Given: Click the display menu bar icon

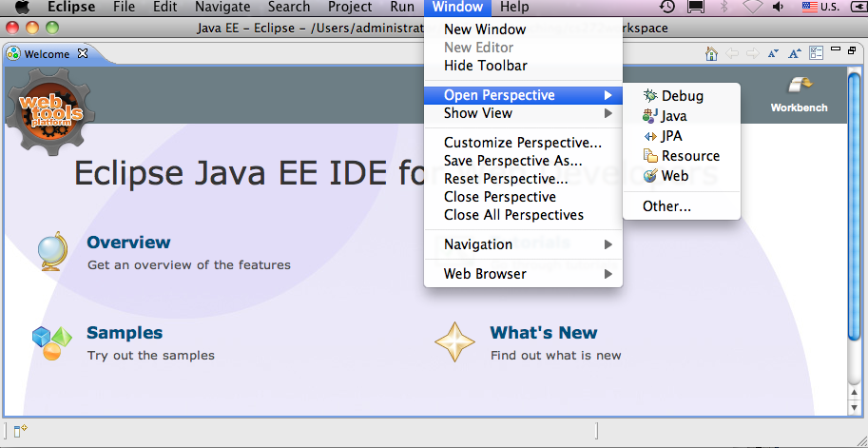Looking at the screenshot, I should coord(695,8).
